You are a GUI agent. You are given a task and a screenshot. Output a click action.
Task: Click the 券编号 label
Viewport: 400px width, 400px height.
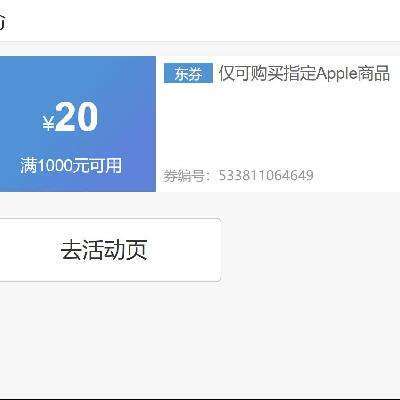point(184,176)
